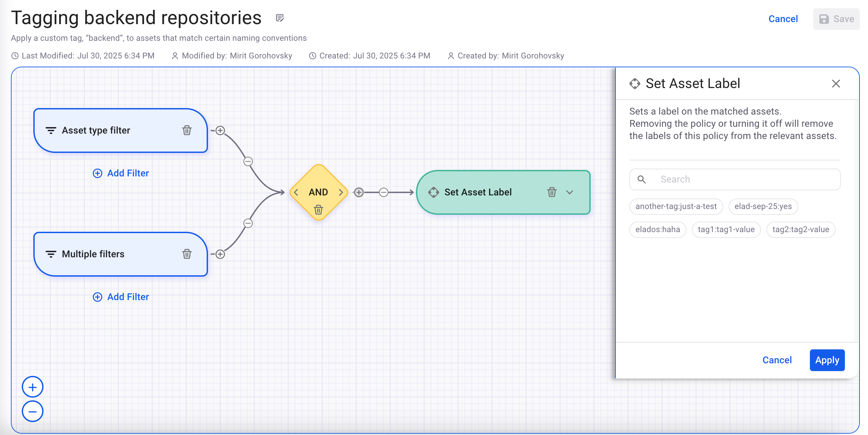Expand the Set Asset Label node chevron

click(570, 192)
